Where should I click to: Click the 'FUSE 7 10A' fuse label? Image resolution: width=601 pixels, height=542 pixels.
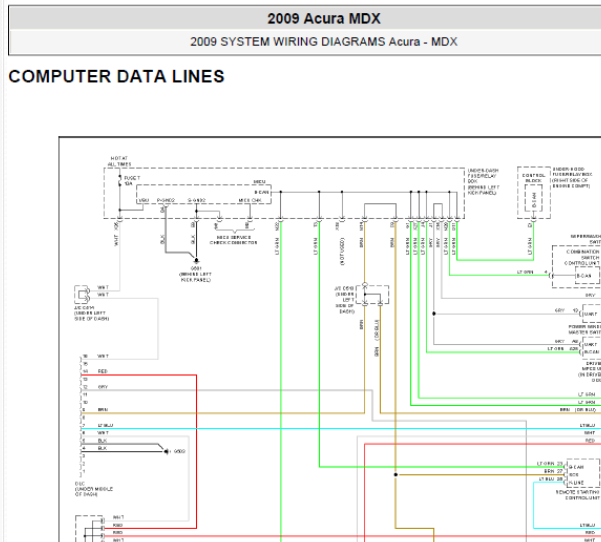[132, 181]
